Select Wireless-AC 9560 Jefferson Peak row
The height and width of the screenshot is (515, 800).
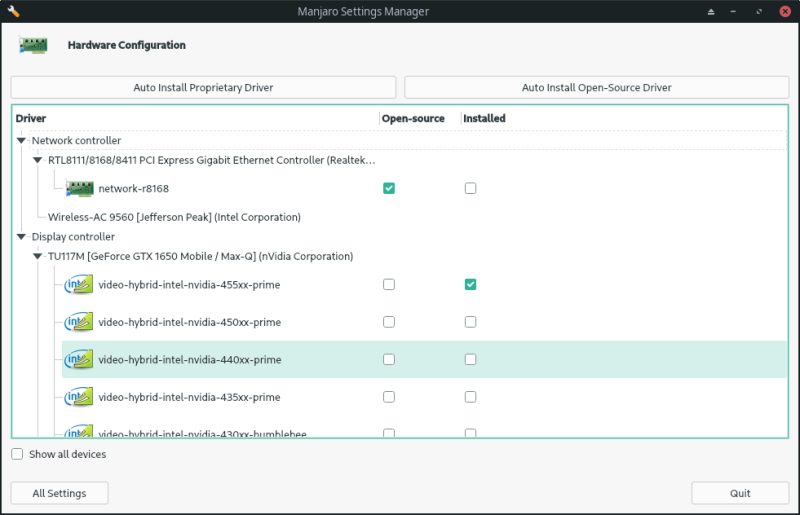tap(174, 217)
